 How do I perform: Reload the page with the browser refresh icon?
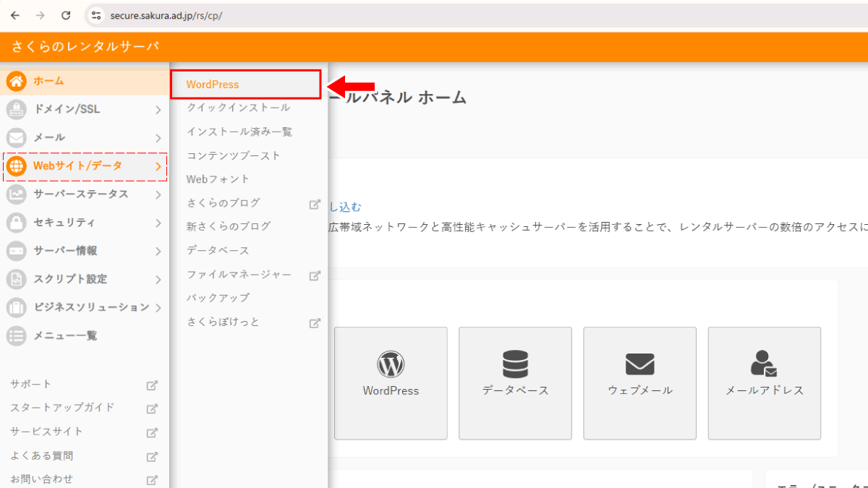(x=66, y=15)
